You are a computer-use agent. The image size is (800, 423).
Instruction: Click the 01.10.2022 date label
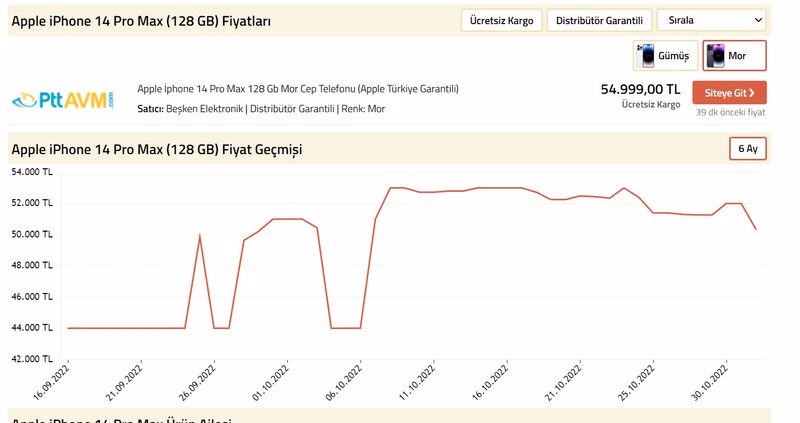coord(270,383)
